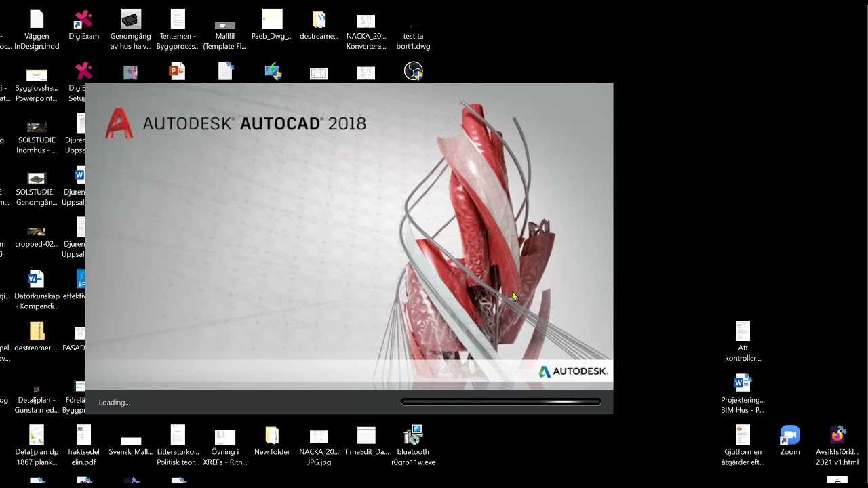Image resolution: width=868 pixels, height=488 pixels.
Task: Select the SOLSTUDIE - Genomgån... desktop icon
Action: coord(37,187)
